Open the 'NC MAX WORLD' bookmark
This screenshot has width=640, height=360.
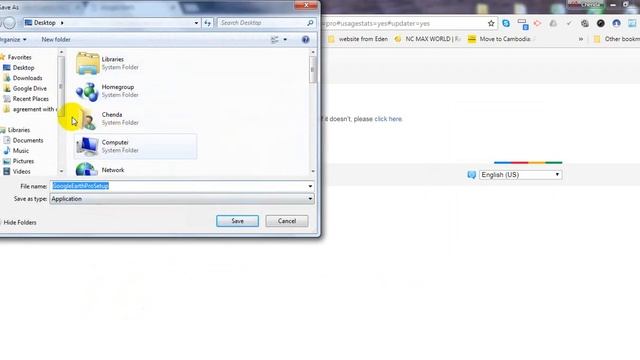(x=428, y=39)
